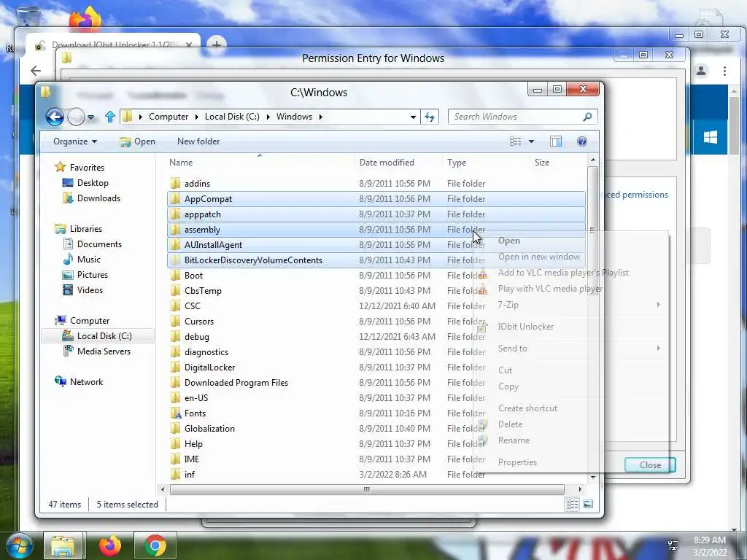The width and height of the screenshot is (747, 560).
Task: Select the DigitalLocker folder row
Action: 376,367
